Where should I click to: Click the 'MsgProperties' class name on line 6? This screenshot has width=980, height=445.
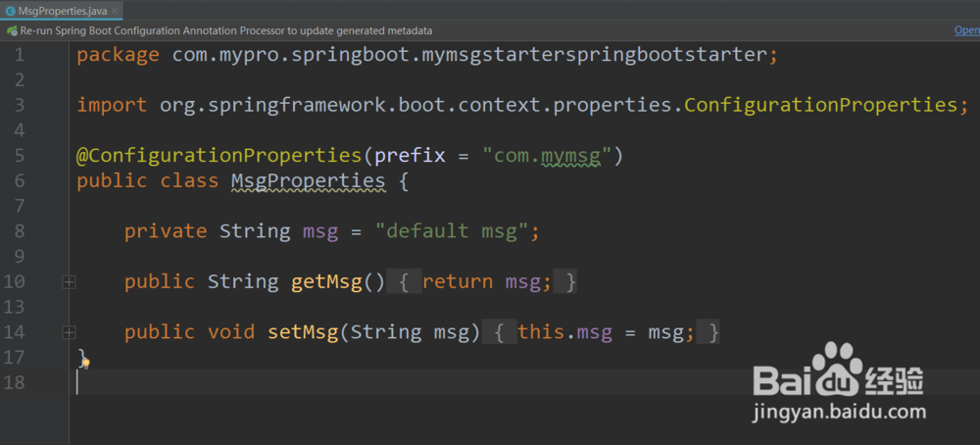coord(309,181)
